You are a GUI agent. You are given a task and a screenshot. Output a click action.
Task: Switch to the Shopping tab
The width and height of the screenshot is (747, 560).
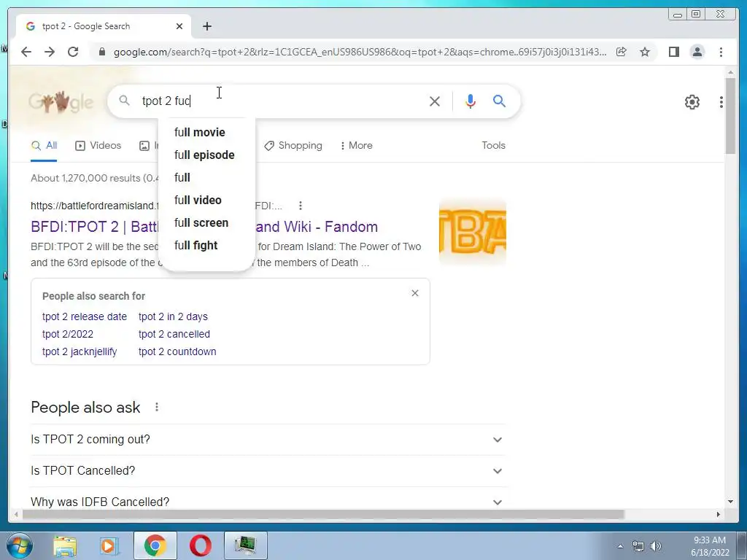coord(293,146)
